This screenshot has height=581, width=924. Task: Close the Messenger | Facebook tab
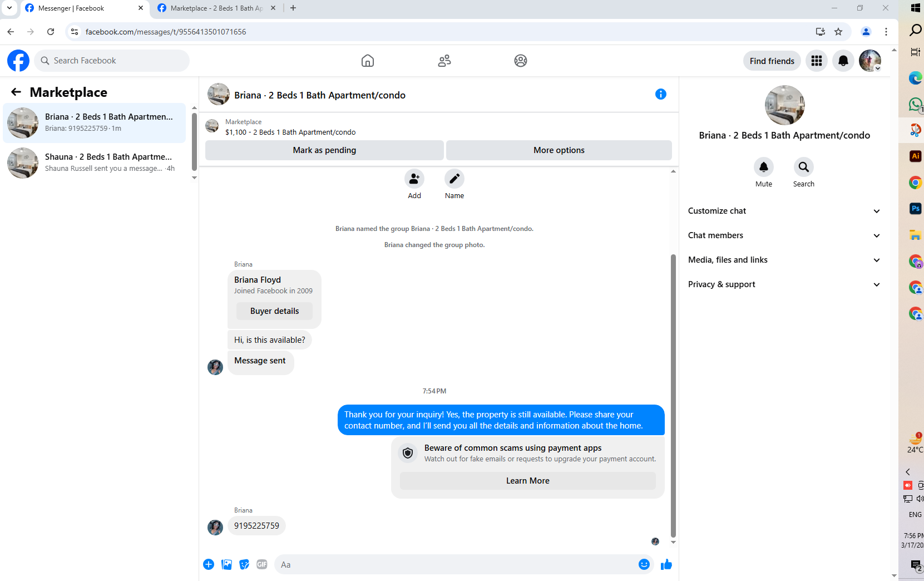tap(141, 8)
